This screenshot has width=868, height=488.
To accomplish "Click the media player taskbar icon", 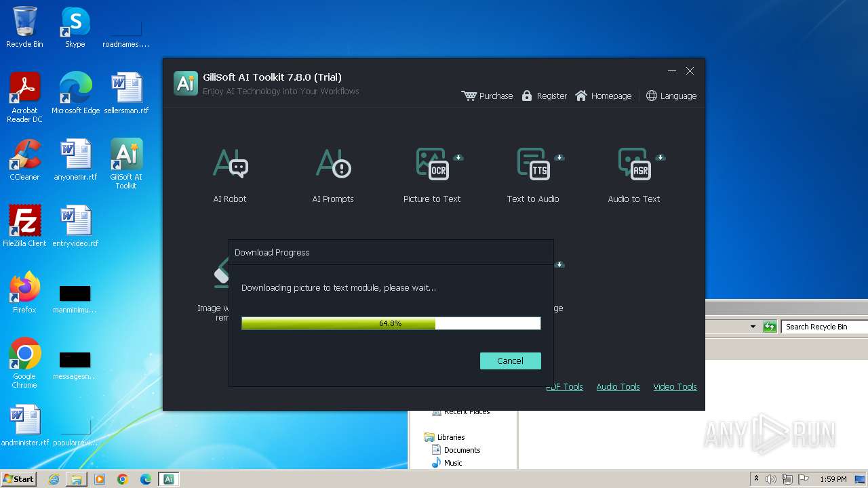I will [x=100, y=479].
